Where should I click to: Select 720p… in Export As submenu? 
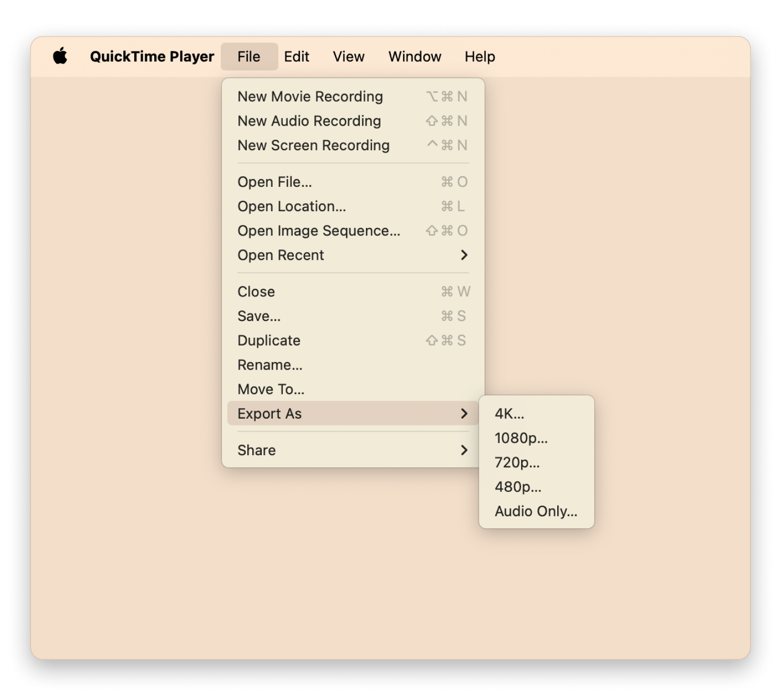pyautogui.click(x=517, y=463)
